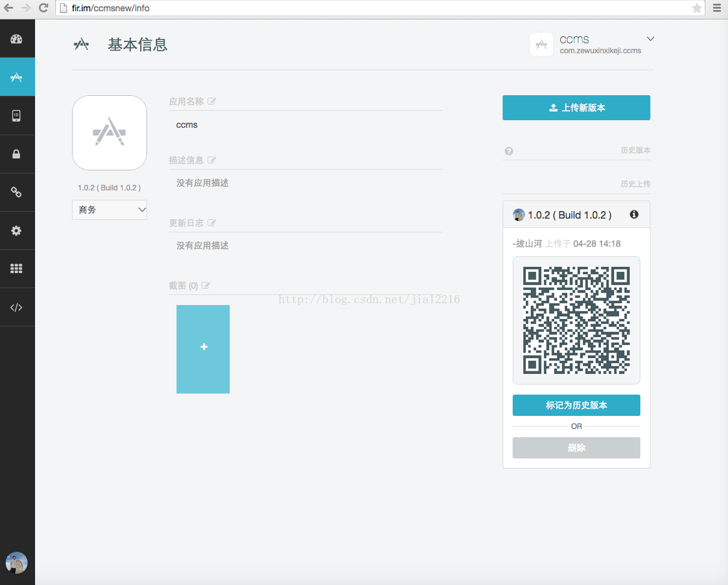This screenshot has height=585, width=728.
Task: Edit the 截图 section pencil icon
Action: click(206, 286)
